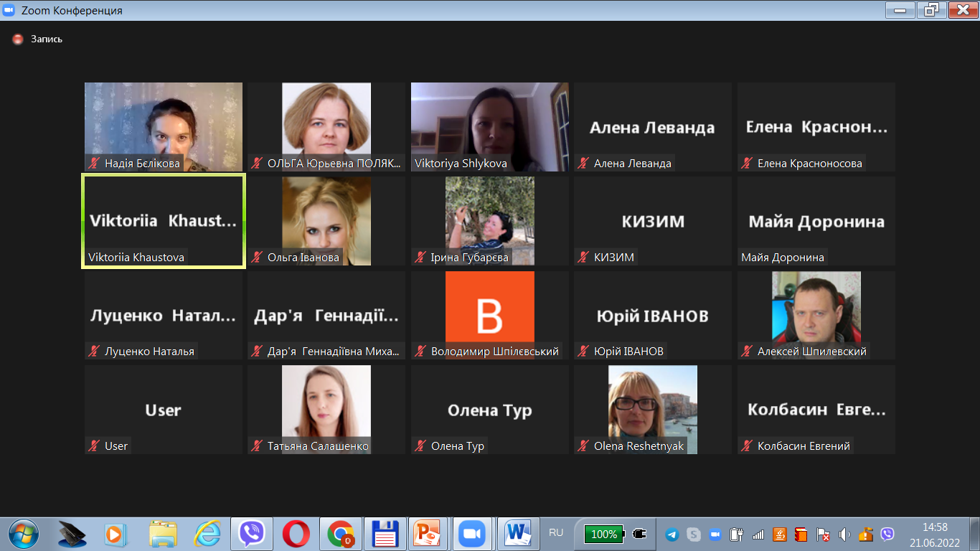The width and height of the screenshot is (980, 551).
Task: Click the battery 100% indicator
Action: coord(604,534)
